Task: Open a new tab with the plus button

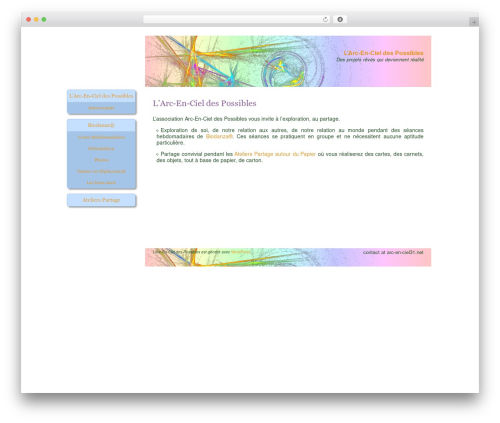Action: point(474,22)
